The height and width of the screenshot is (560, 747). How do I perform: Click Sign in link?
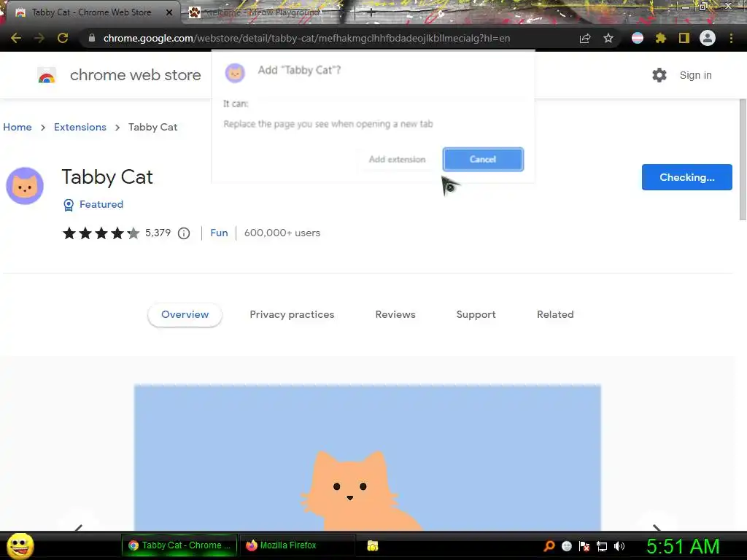pyautogui.click(x=695, y=75)
